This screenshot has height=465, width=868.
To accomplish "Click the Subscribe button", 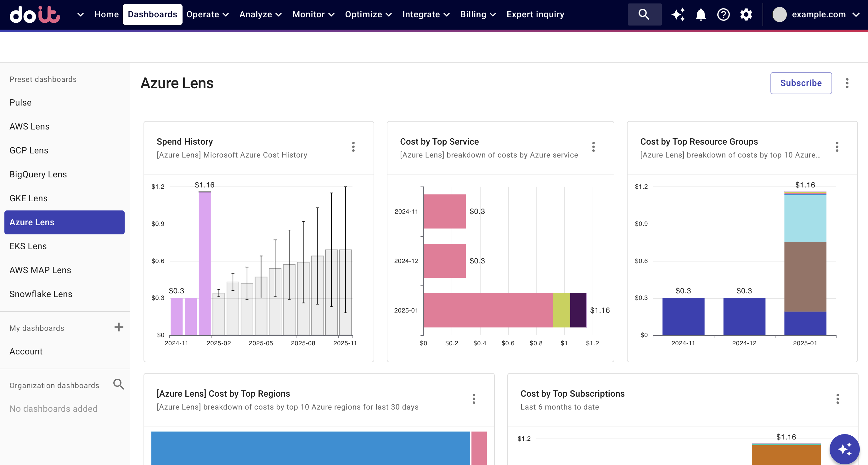I will (801, 83).
